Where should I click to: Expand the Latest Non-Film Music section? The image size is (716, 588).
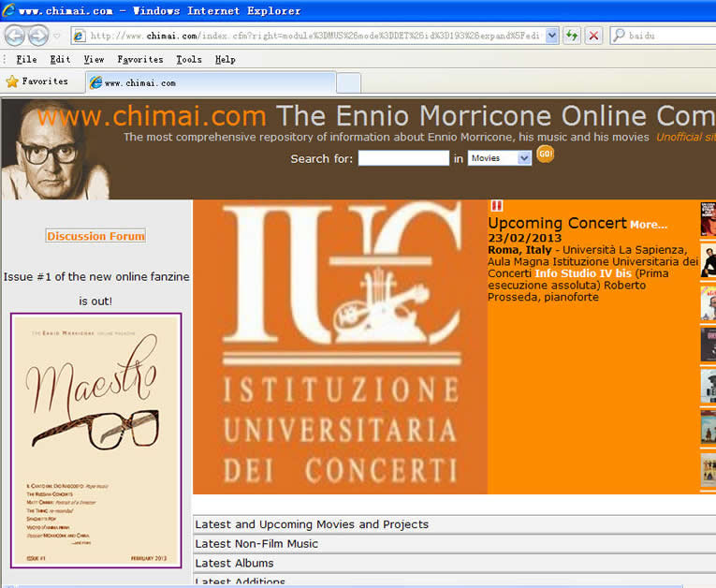(454, 544)
